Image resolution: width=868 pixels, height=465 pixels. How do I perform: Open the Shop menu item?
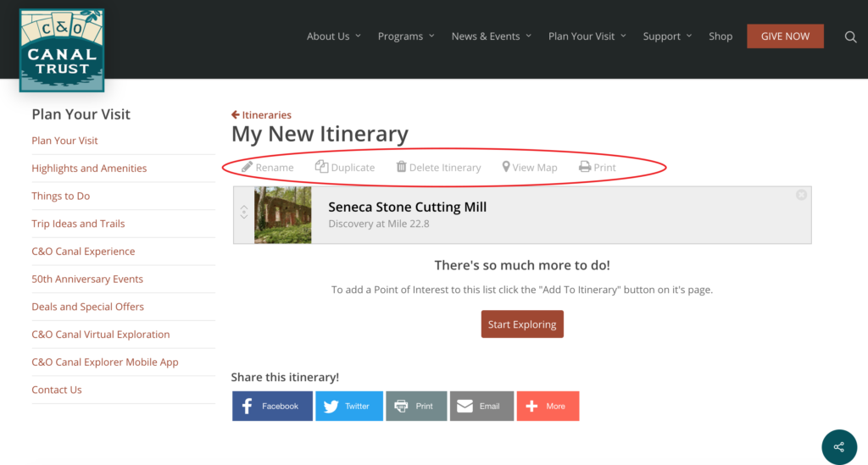point(721,36)
